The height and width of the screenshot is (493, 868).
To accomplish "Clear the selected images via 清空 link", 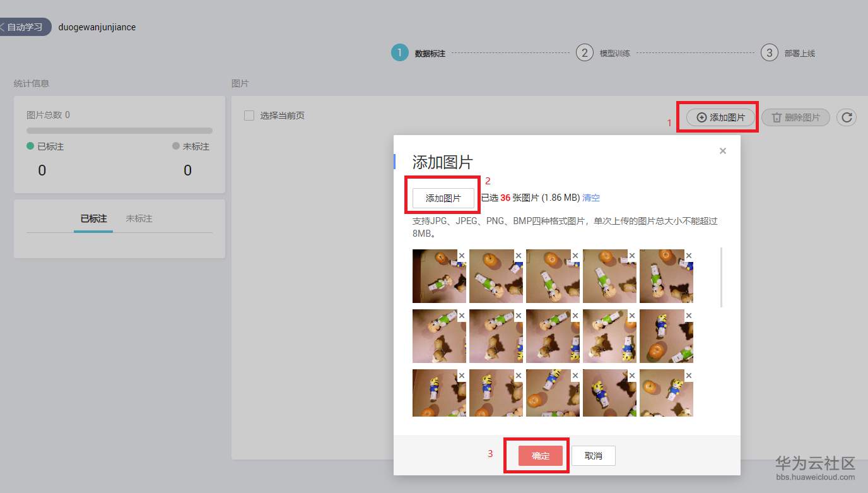I will coord(591,198).
